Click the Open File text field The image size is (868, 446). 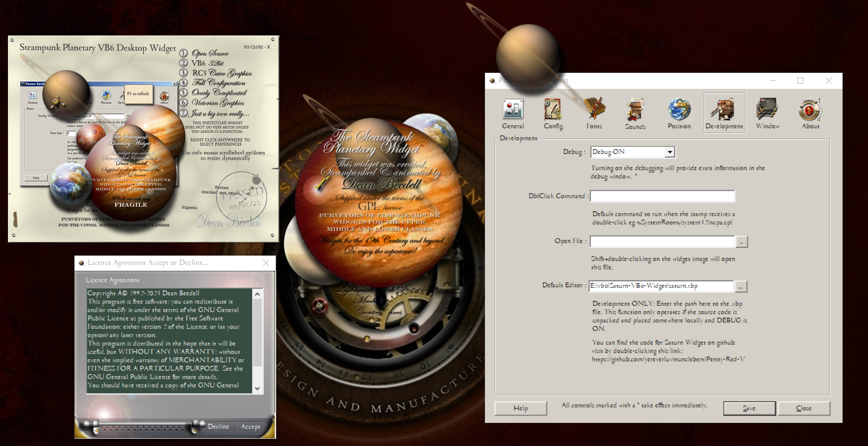(x=662, y=241)
